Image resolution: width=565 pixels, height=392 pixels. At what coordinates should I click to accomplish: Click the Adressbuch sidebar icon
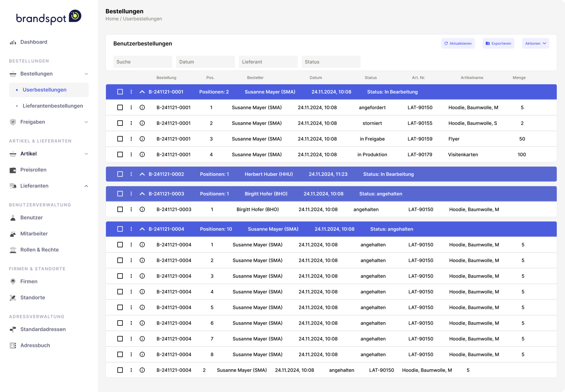click(x=13, y=345)
